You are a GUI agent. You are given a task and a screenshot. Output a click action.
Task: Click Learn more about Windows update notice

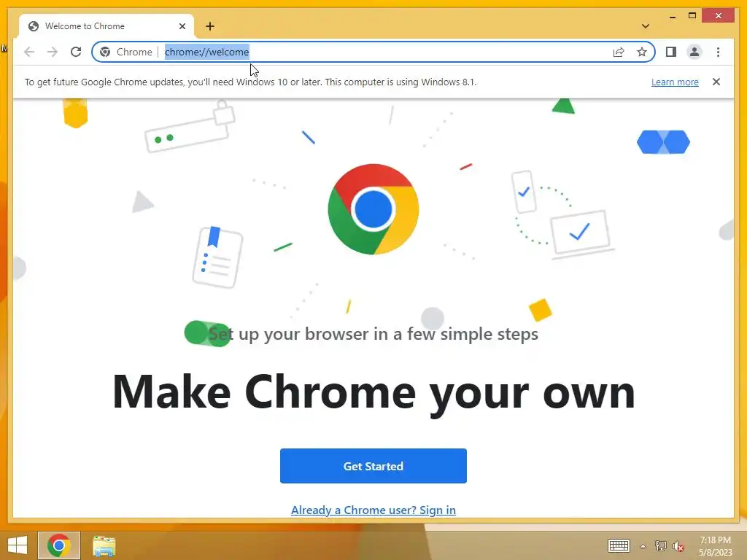tap(675, 82)
